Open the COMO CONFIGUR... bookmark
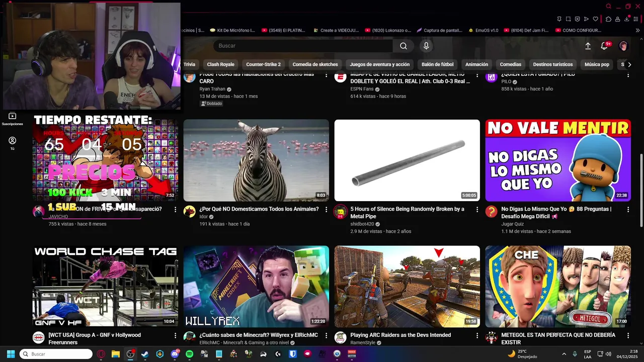Viewport: 644px width, 362px height. click(x=578, y=30)
